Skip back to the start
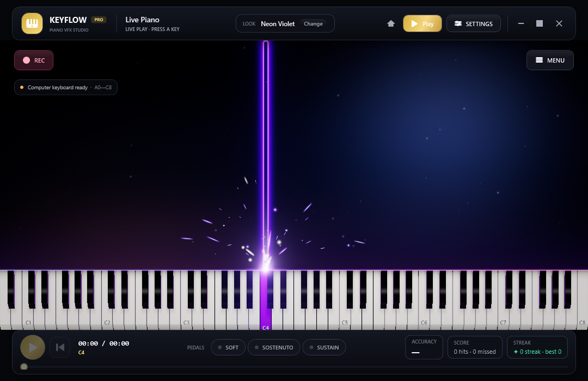The width and height of the screenshot is (588, 381). [60, 347]
